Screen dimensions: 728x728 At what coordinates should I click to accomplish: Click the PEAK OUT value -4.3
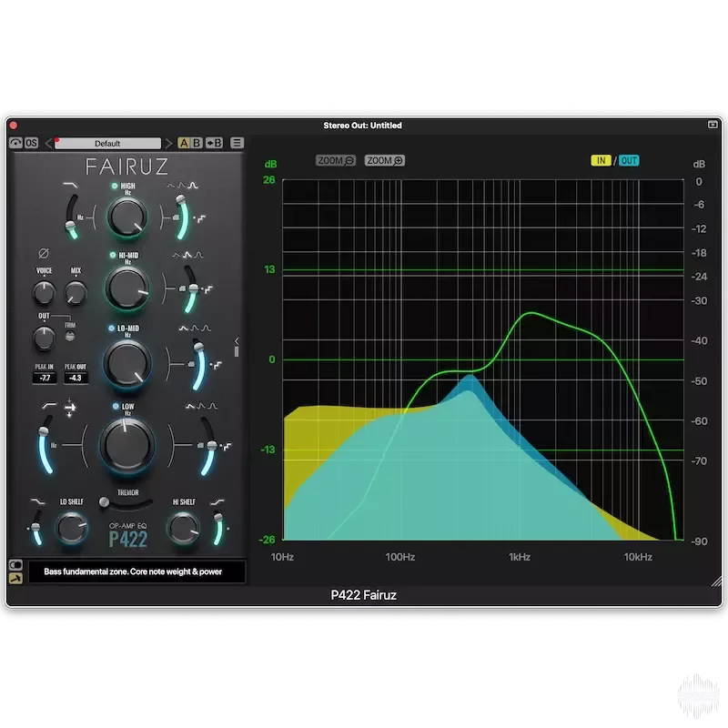point(76,378)
